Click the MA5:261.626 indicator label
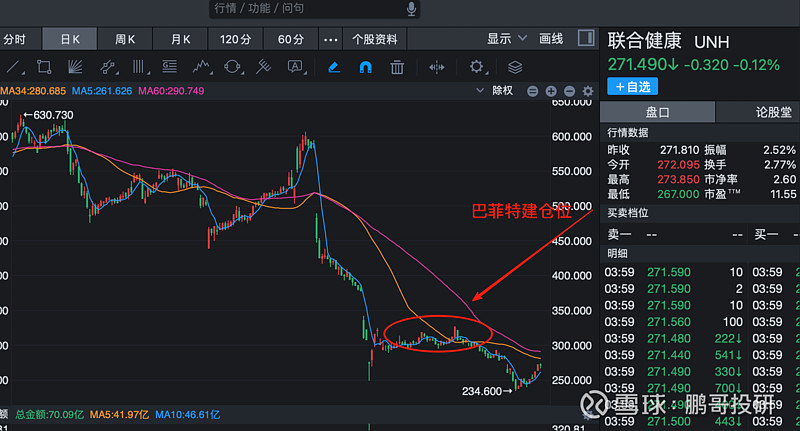Screen dimensions: 800x431 (102, 91)
